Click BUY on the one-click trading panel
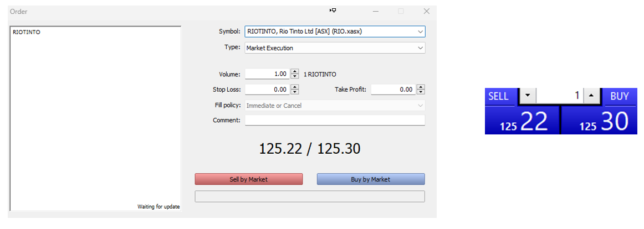Viewport: 644px width, 229px height. (619, 96)
